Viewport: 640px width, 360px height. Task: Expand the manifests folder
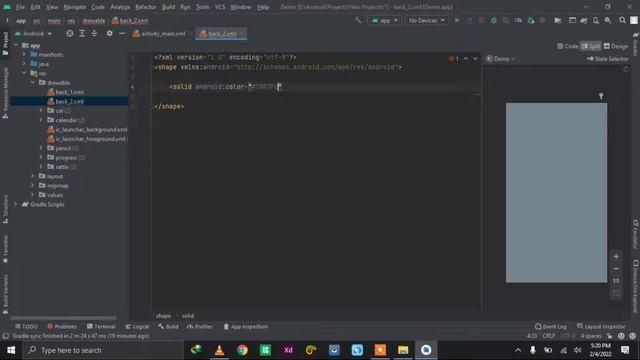click(24, 54)
